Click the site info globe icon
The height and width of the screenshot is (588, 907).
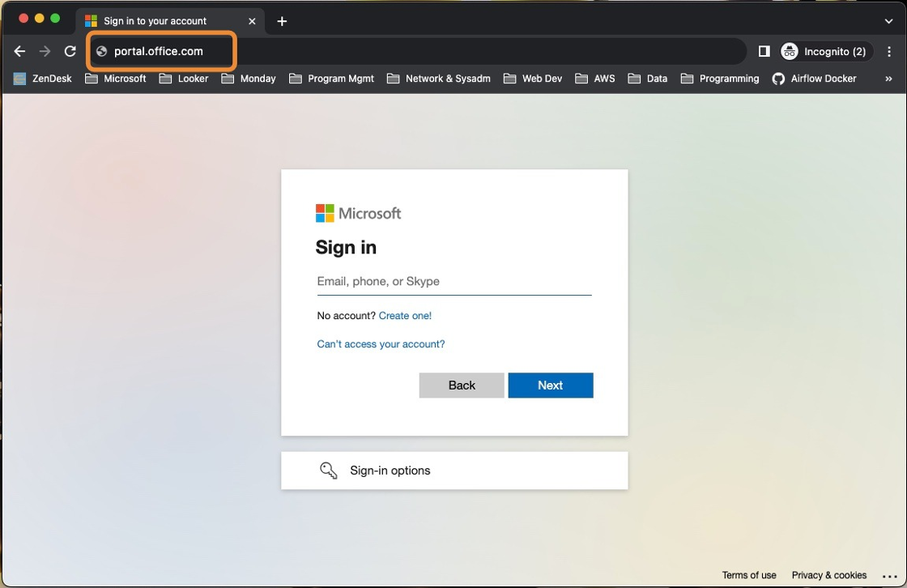pyautogui.click(x=102, y=52)
